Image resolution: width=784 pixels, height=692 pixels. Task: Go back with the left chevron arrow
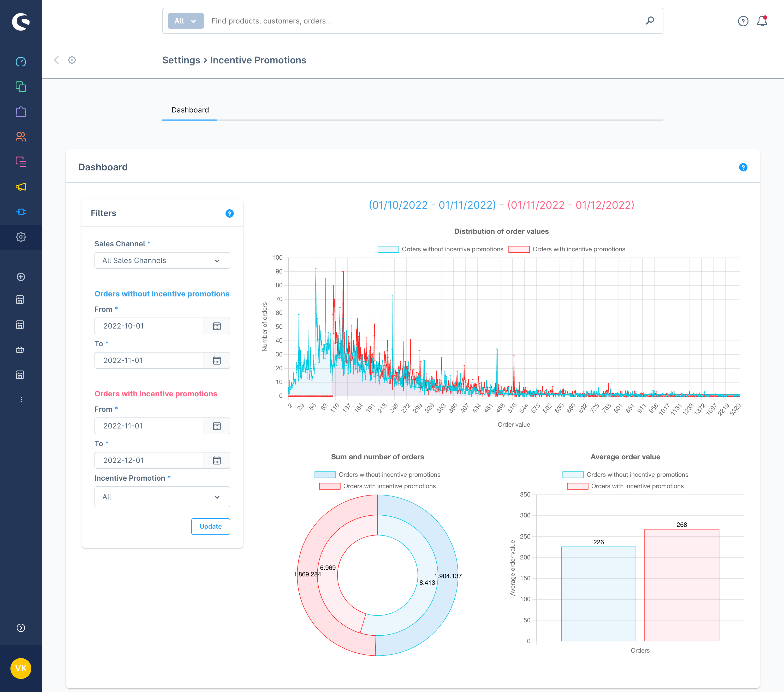pos(56,60)
